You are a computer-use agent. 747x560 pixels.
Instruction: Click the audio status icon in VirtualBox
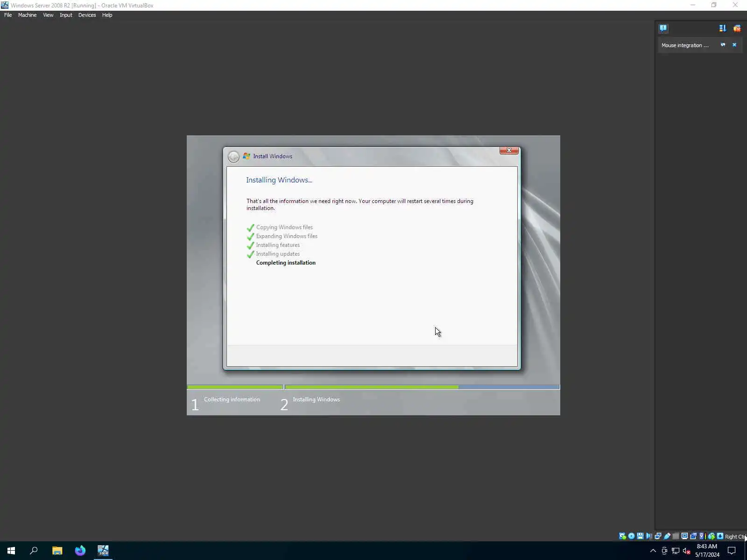click(649, 536)
